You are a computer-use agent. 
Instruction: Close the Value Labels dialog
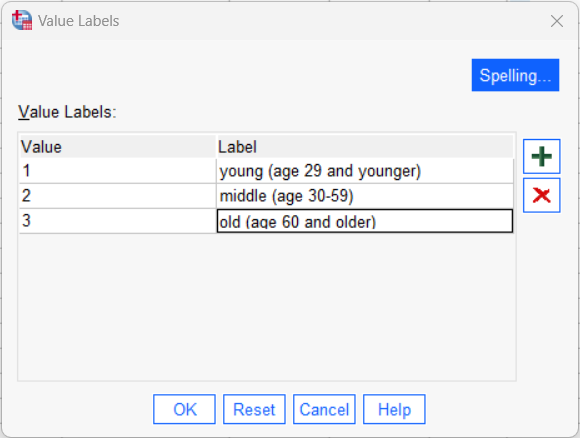click(x=557, y=21)
